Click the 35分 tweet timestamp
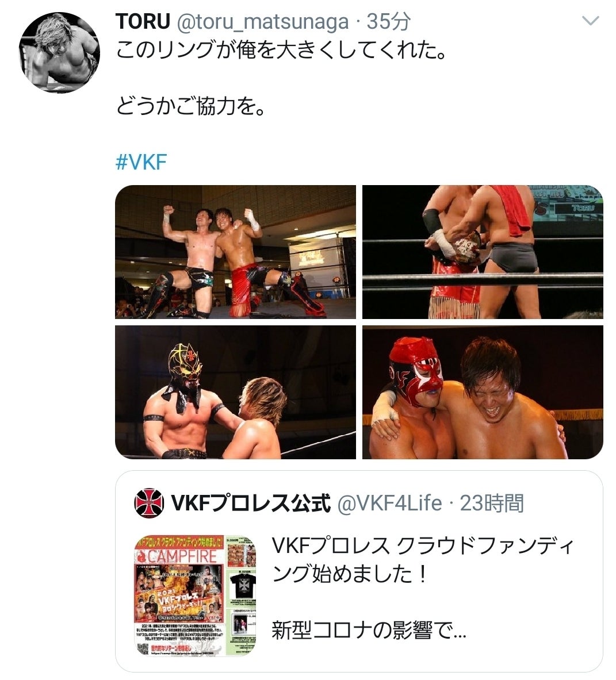Image resolution: width=616 pixels, height=680 pixels. click(389, 22)
